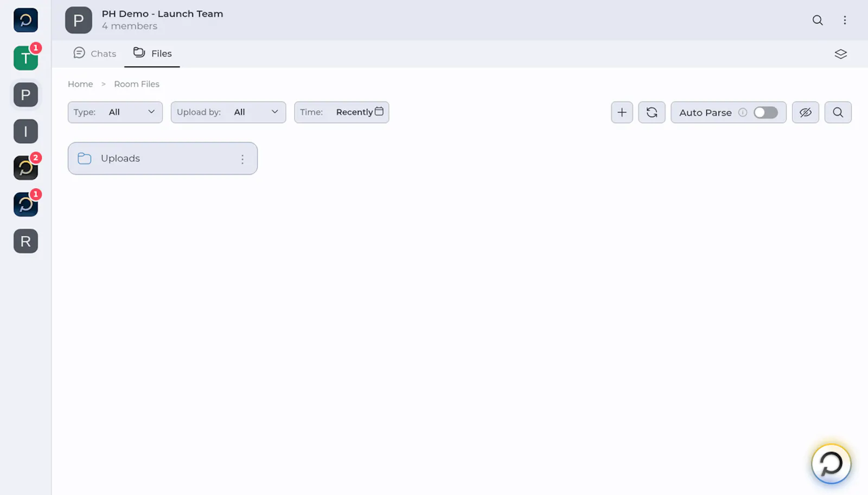Open the header three-dot more menu

[845, 20]
